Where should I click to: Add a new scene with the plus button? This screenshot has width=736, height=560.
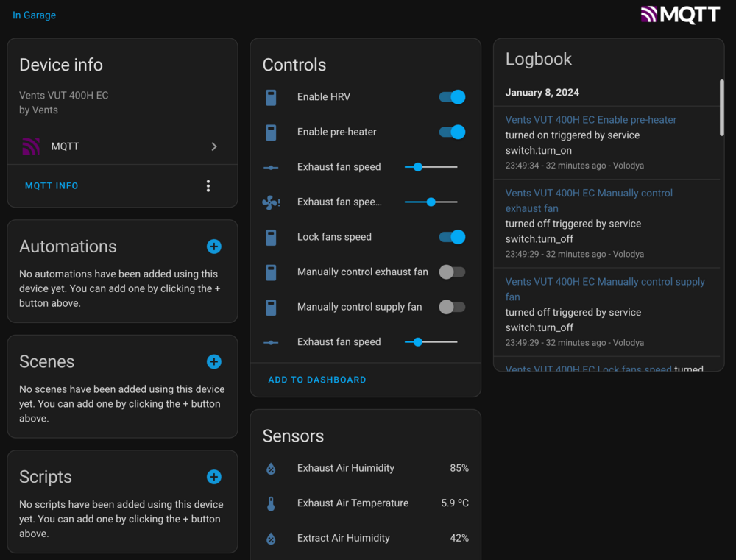[x=213, y=362]
